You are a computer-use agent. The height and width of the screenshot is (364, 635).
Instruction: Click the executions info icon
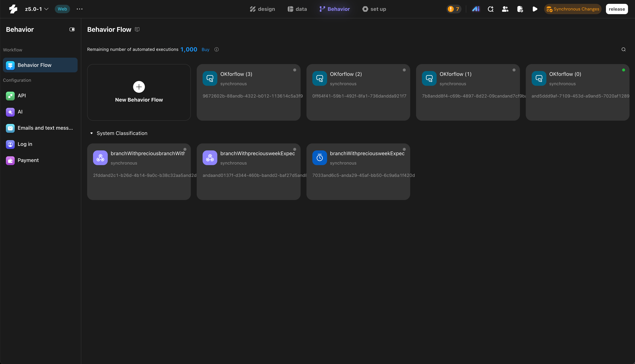tap(217, 50)
